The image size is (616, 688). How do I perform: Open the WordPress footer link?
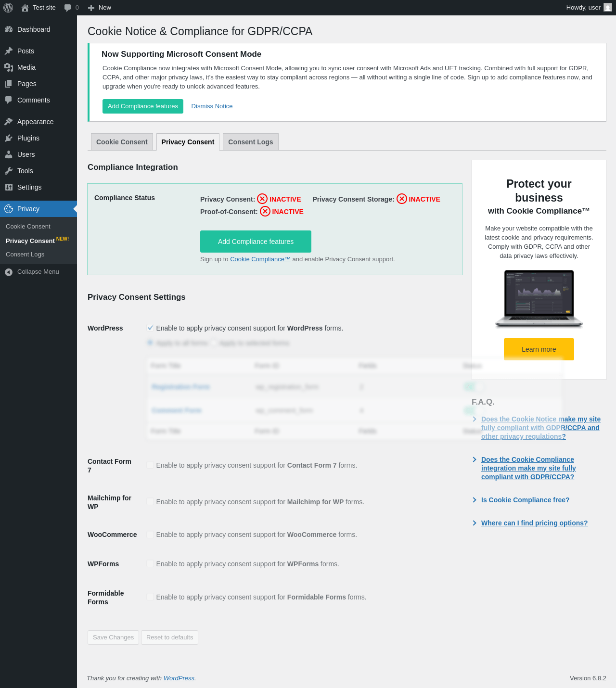179,678
